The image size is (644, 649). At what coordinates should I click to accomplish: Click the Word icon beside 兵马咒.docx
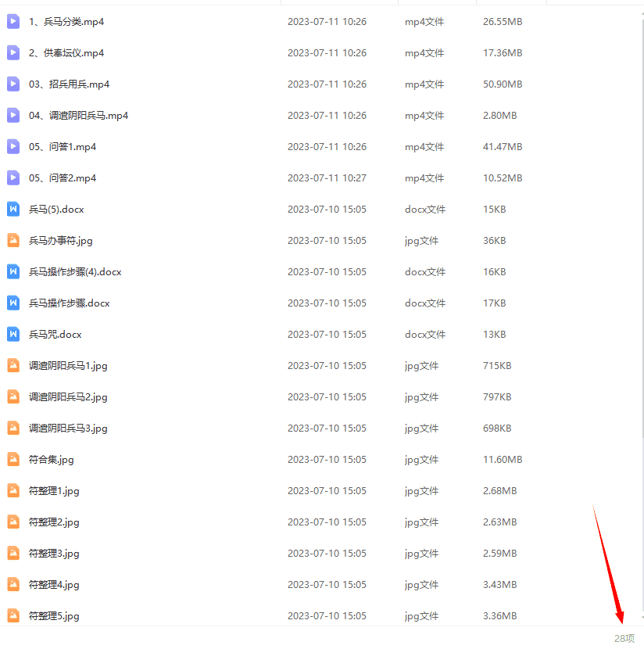(x=13, y=335)
